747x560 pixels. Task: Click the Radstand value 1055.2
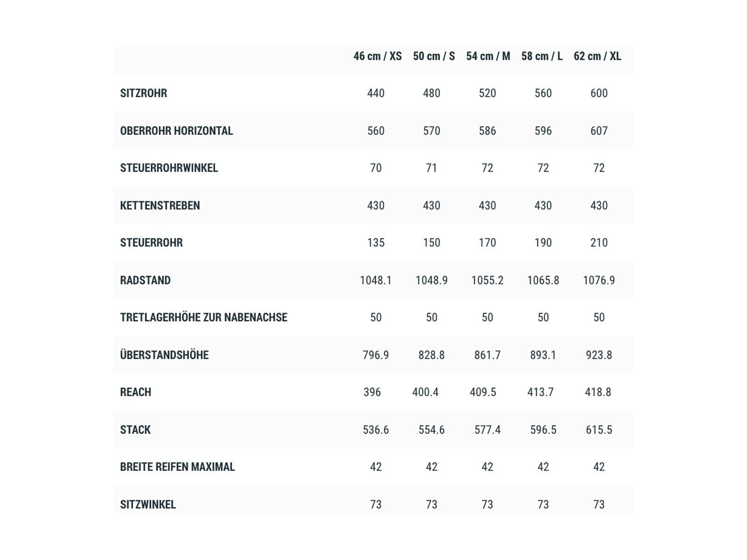click(487, 280)
